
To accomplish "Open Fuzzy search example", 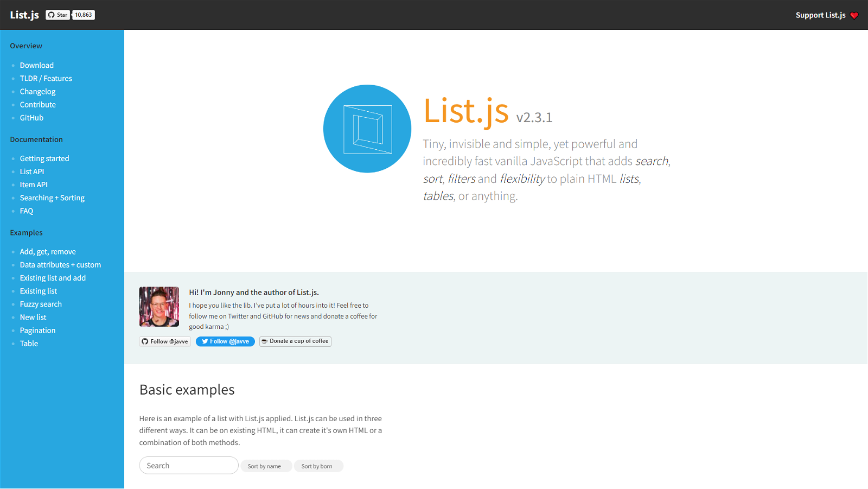I will (x=41, y=304).
